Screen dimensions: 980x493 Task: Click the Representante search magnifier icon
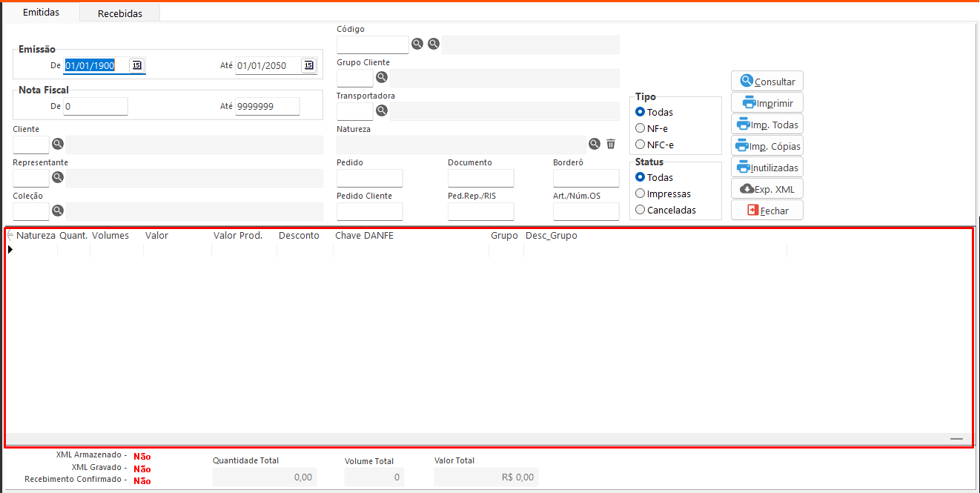(x=58, y=177)
